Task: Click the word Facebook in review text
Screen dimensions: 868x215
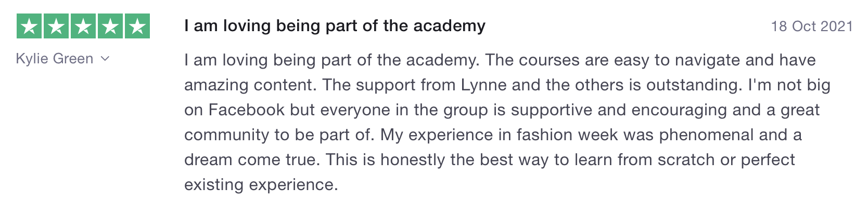Action: click(x=247, y=110)
